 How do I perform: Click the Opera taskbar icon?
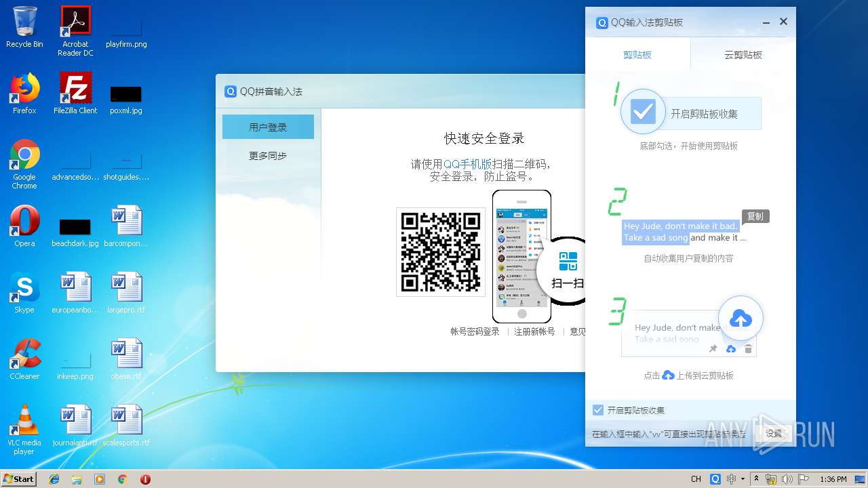point(145,479)
